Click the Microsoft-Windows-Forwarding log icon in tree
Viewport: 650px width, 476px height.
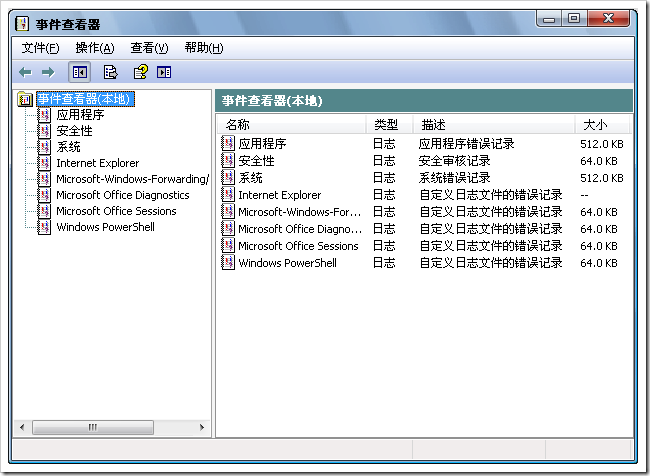coord(44,179)
